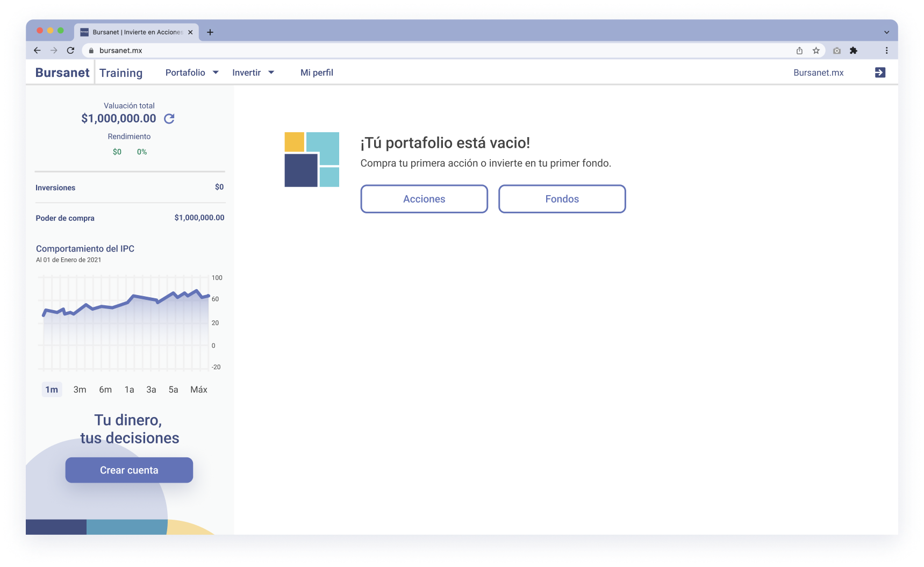This screenshot has height=567, width=924.
Task: Click the share icon in address bar
Action: click(x=799, y=51)
